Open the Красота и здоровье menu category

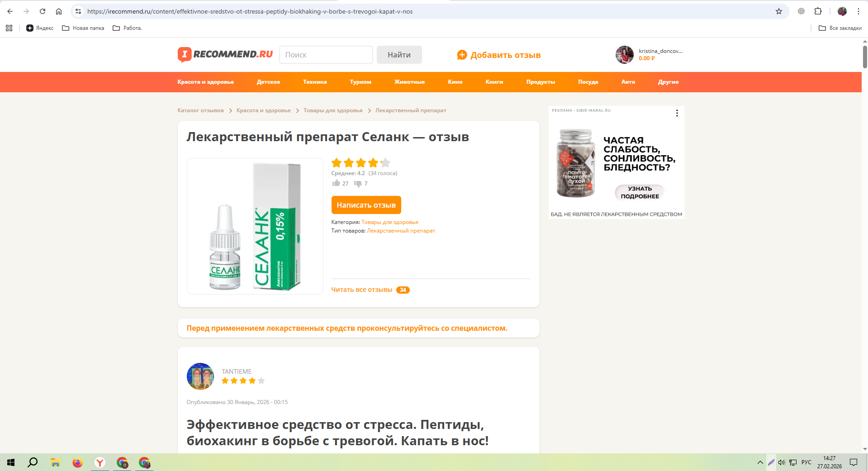pyautogui.click(x=205, y=82)
